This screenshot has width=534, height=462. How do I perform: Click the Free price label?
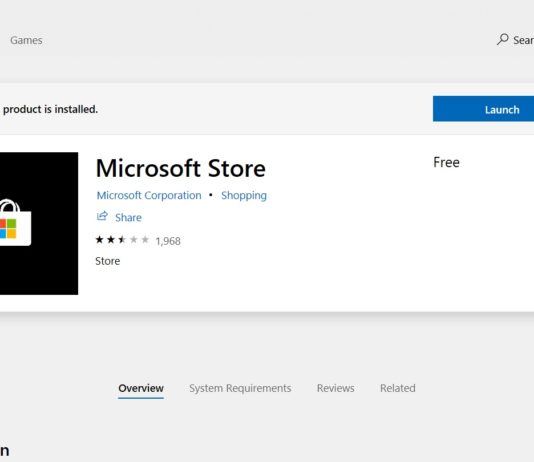tap(446, 162)
